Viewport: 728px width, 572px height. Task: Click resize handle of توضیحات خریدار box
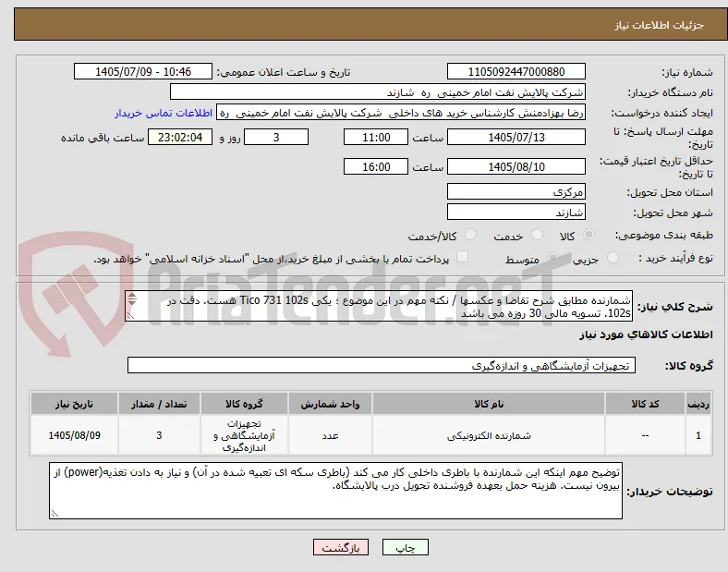55,514
